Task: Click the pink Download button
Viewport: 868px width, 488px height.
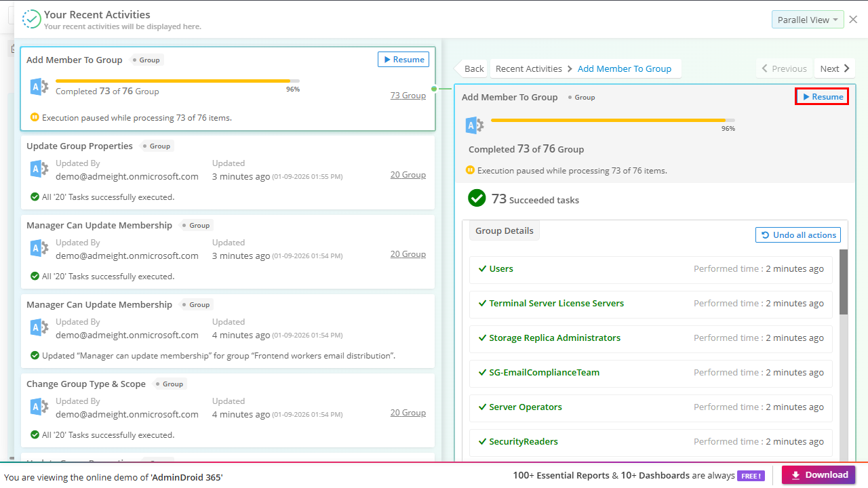Action: coord(818,475)
